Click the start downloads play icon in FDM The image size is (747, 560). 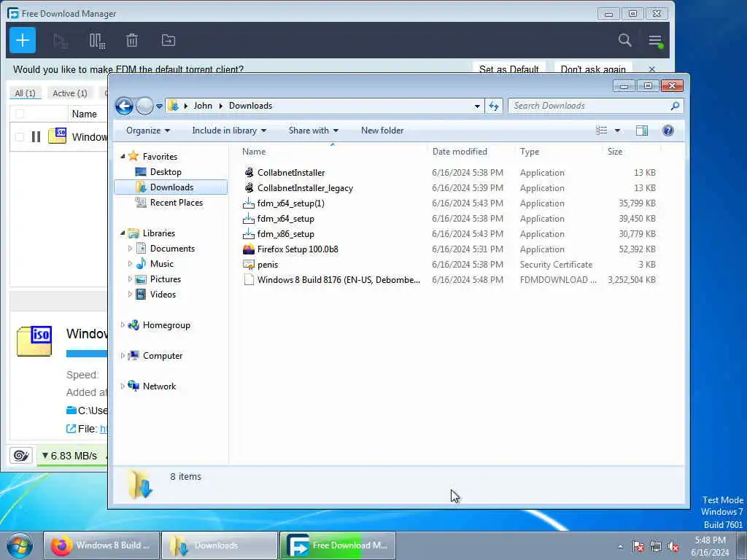point(61,41)
